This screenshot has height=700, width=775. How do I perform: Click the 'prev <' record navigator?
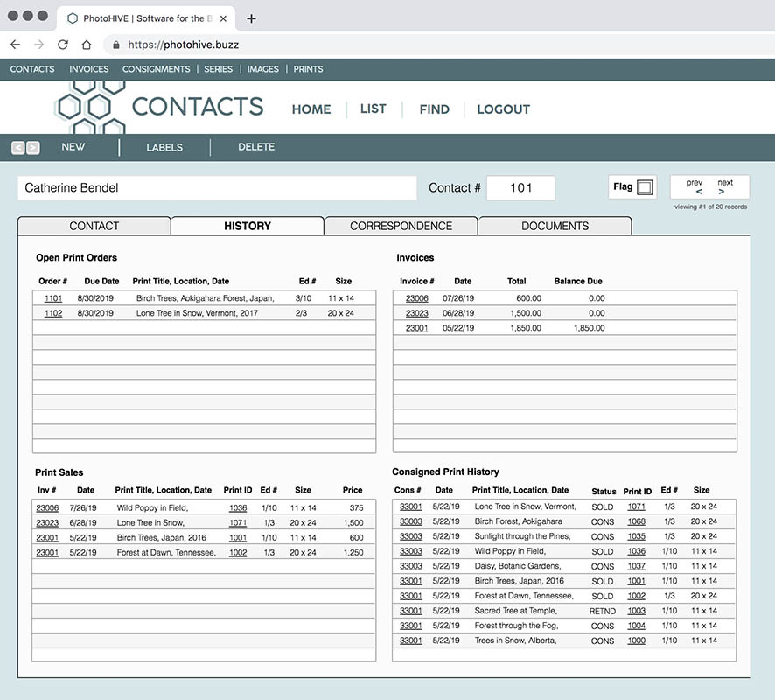pos(695,187)
